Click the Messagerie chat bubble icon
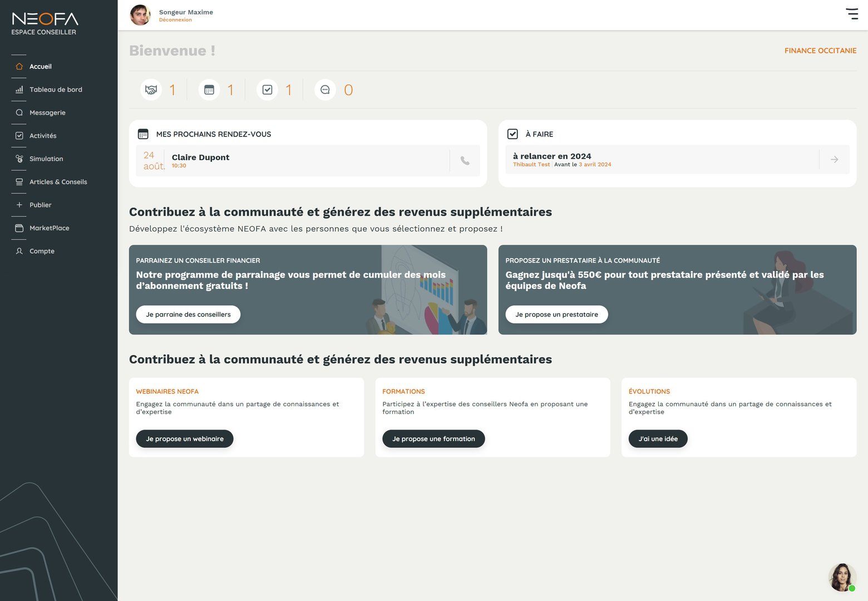868x601 pixels. click(x=19, y=112)
